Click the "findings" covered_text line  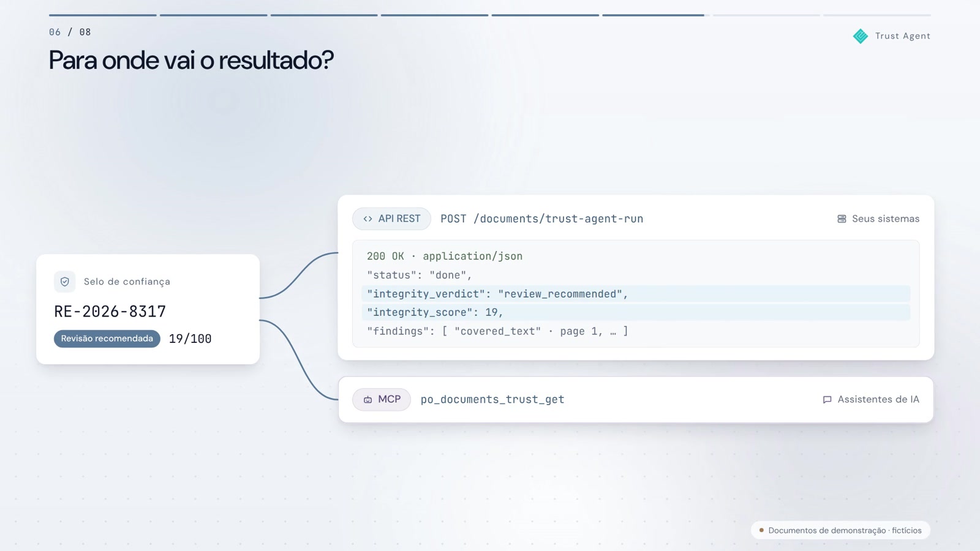click(497, 331)
